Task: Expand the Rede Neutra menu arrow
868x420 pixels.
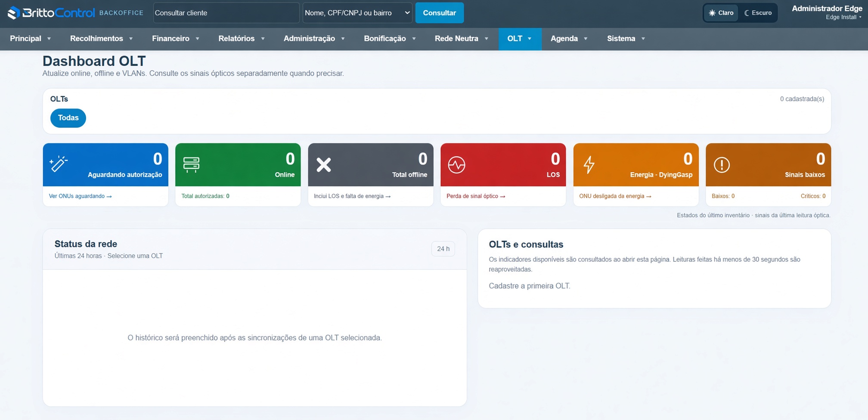Action: 486,39
